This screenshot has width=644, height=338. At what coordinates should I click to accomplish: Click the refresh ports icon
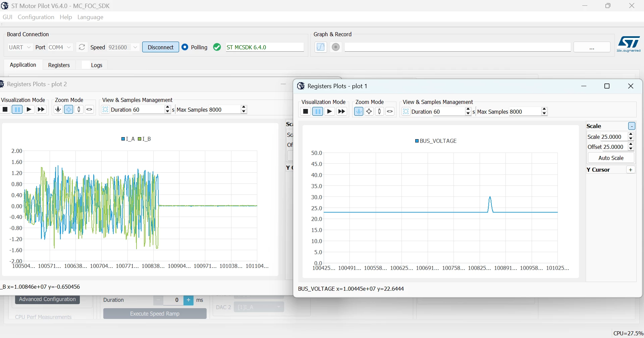tap(82, 47)
